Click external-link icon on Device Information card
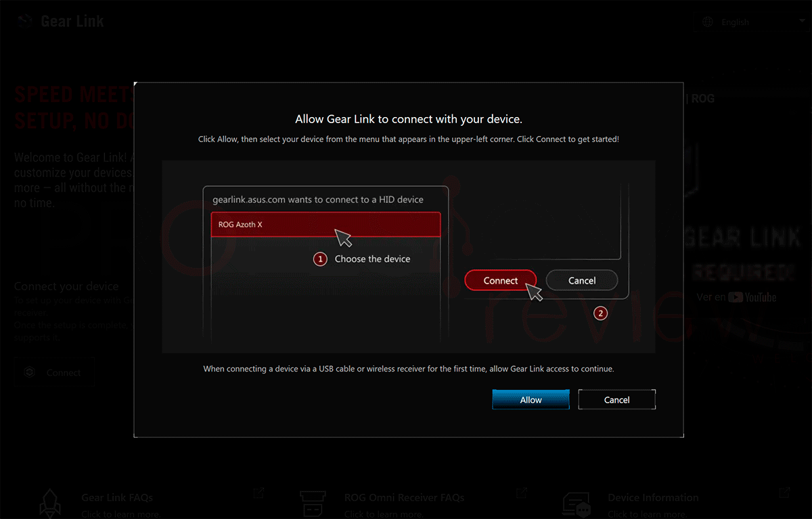 (x=784, y=493)
